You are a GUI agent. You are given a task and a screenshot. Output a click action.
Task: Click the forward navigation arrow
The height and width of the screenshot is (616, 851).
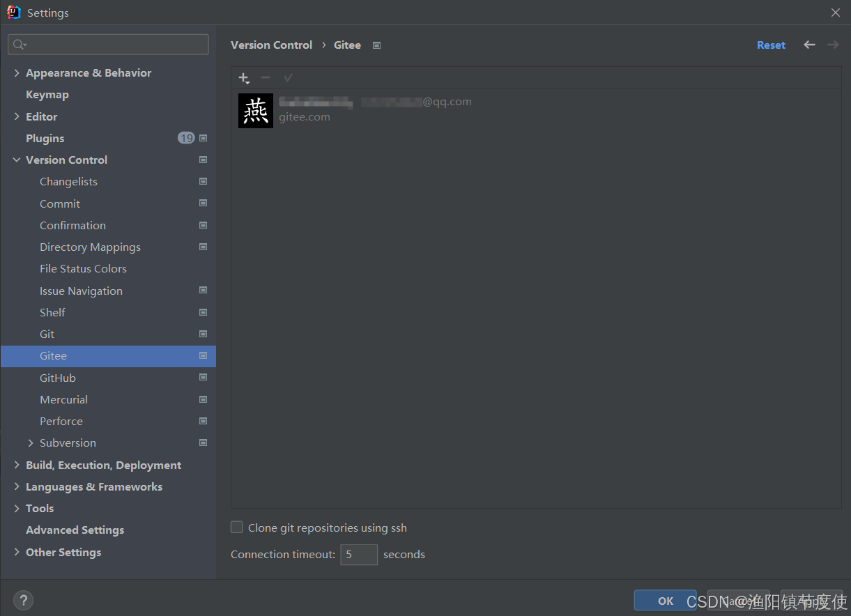[x=833, y=45]
